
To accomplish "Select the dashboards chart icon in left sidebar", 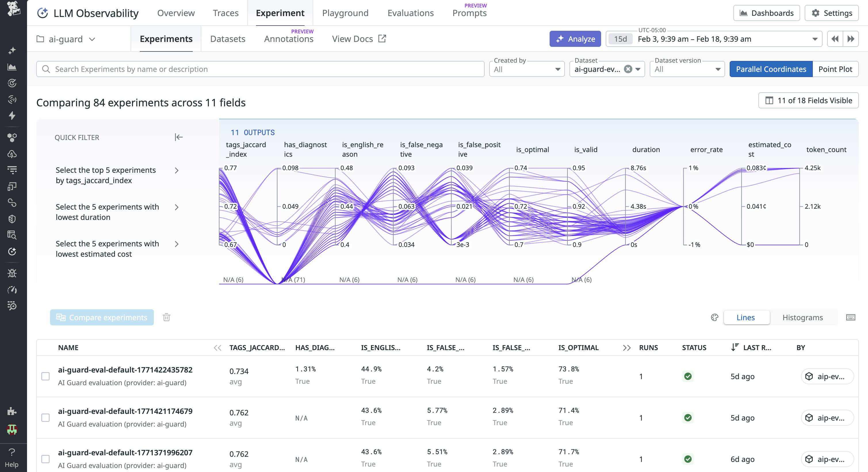I will [x=12, y=67].
